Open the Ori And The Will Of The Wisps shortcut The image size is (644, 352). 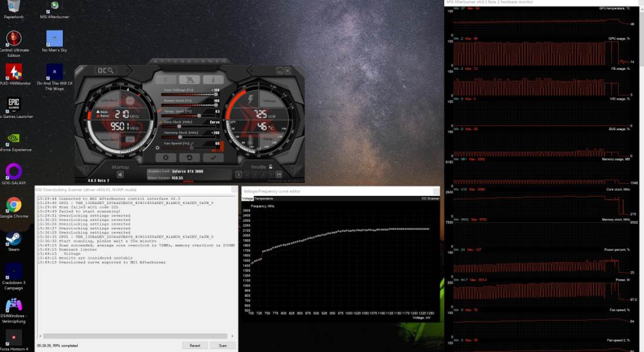tap(55, 77)
